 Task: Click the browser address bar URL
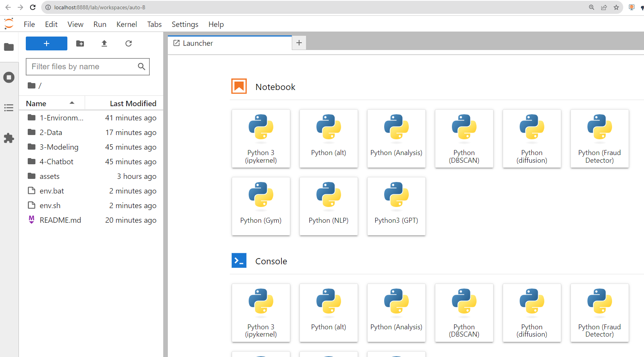[x=100, y=7]
